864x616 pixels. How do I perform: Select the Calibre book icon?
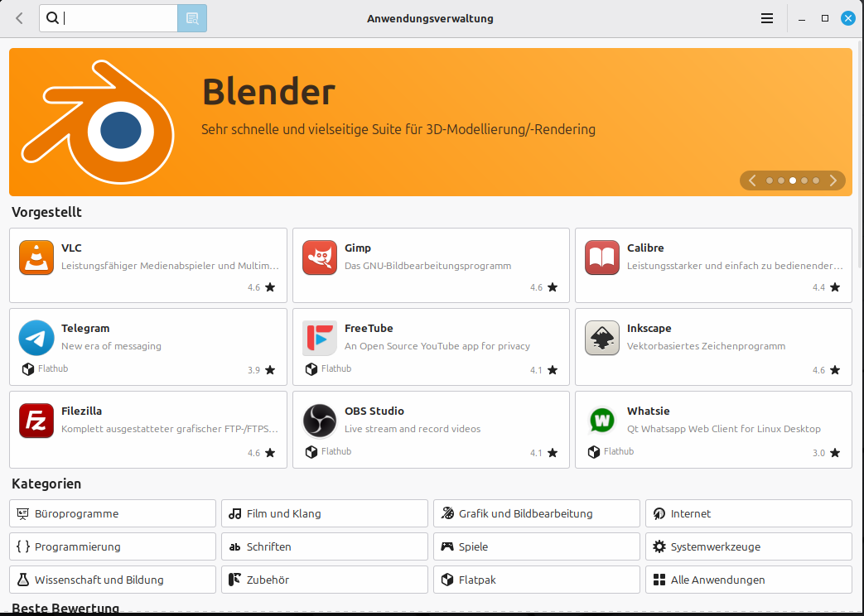click(601, 257)
